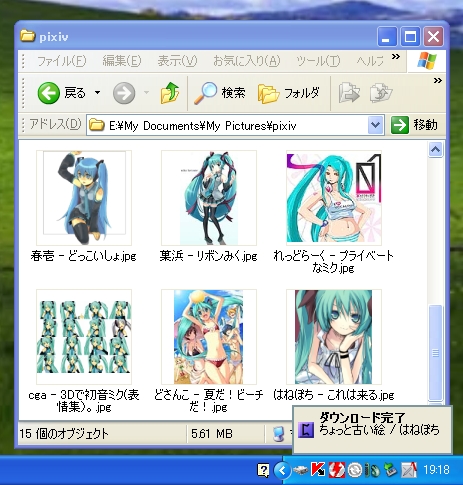Select thumbnail どさんこ - 夏だ！ビーチだ！.jpg

(x=209, y=337)
